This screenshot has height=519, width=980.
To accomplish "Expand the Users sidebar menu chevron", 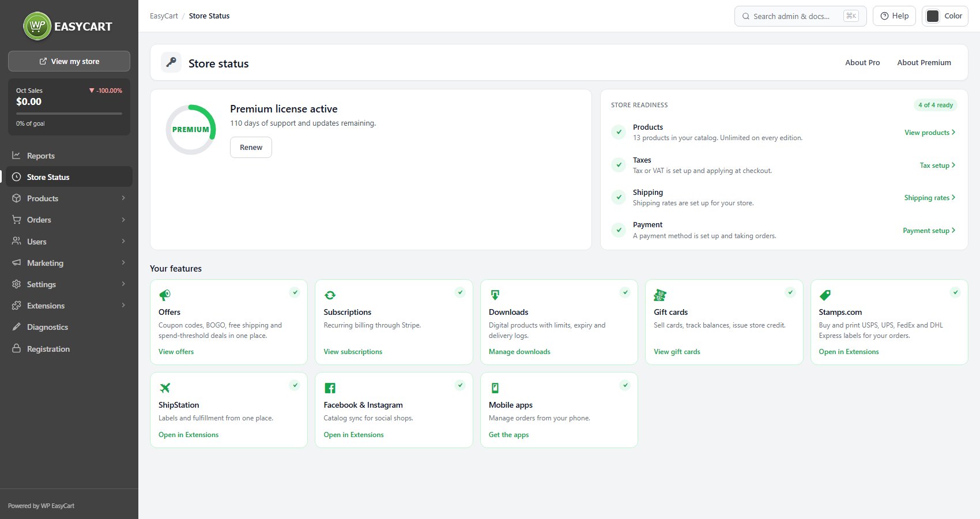I will pyautogui.click(x=123, y=241).
